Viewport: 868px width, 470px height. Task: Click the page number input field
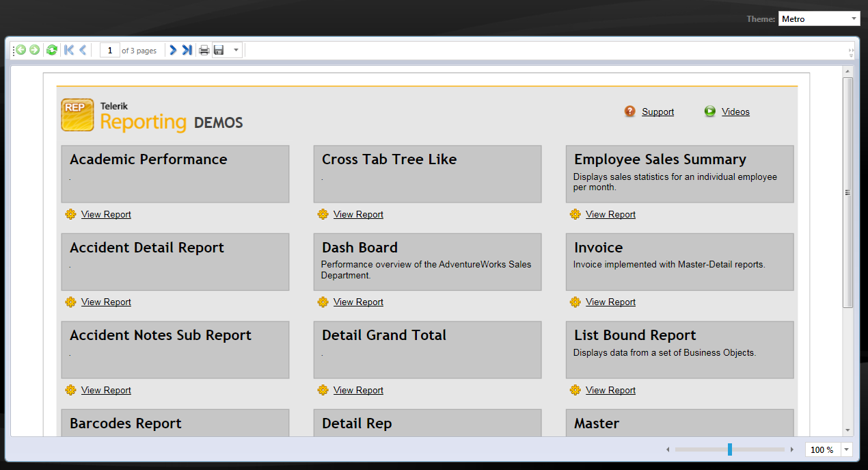tap(109, 50)
